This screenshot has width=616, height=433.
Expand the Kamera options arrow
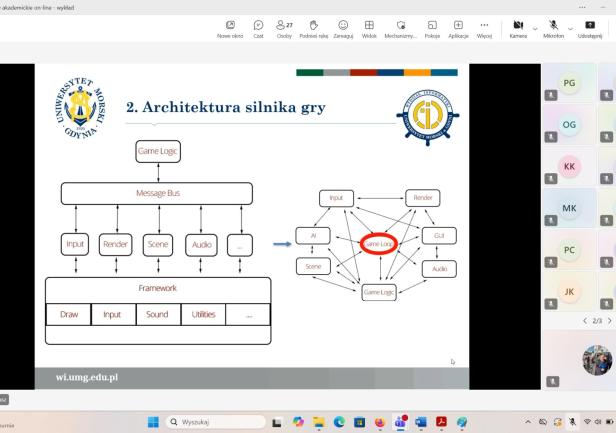(534, 27)
